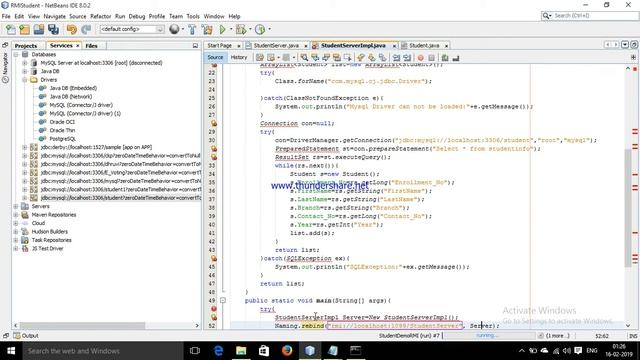
Task: Click the Shift Line Right icon
Action: [x=407, y=58]
